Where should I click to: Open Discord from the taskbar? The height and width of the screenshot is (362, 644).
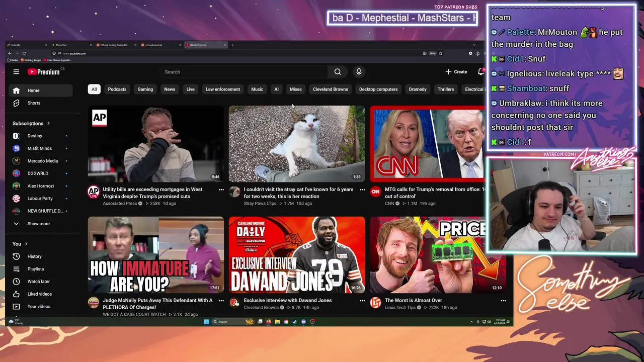click(x=303, y=322)
